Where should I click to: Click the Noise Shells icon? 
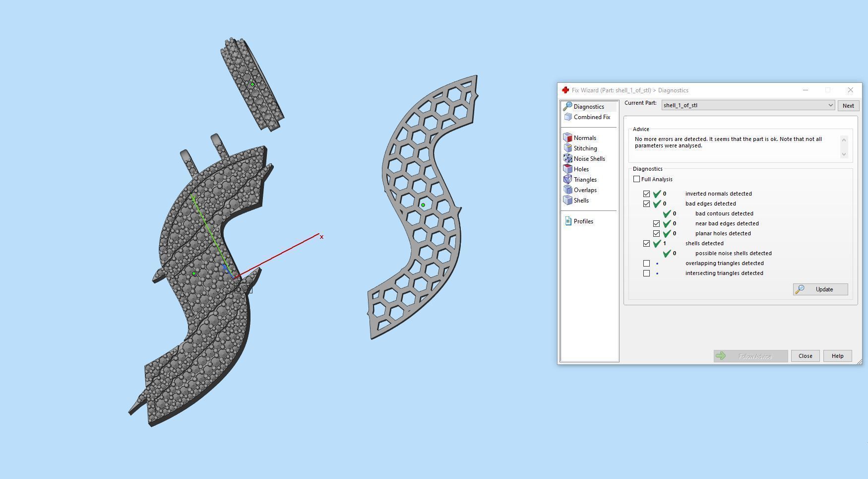[568, 159]
